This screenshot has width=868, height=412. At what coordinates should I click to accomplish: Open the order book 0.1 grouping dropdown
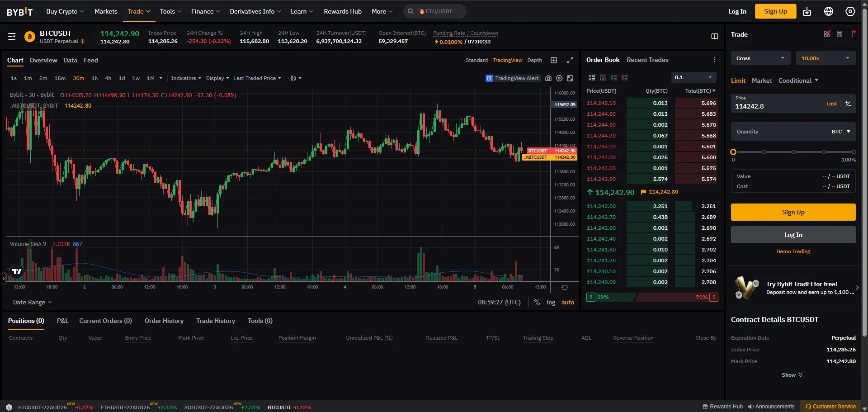pyautogui.click(x=693, y=77)
